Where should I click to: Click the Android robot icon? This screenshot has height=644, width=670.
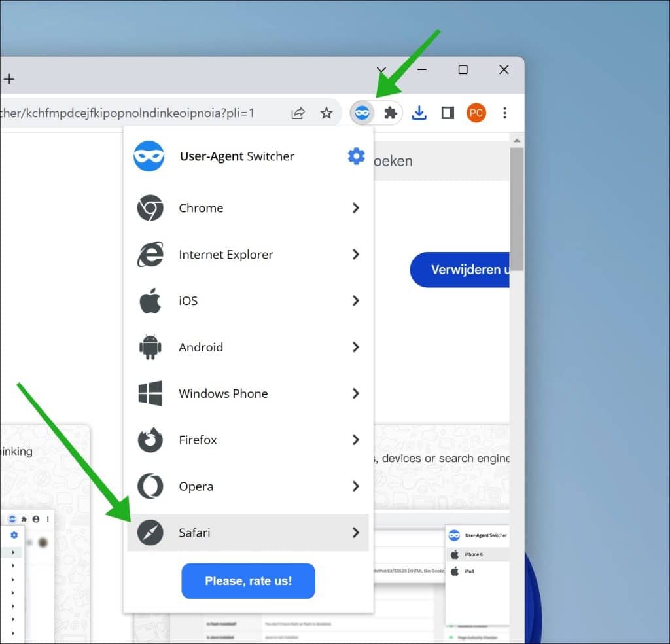click(150, 347)
